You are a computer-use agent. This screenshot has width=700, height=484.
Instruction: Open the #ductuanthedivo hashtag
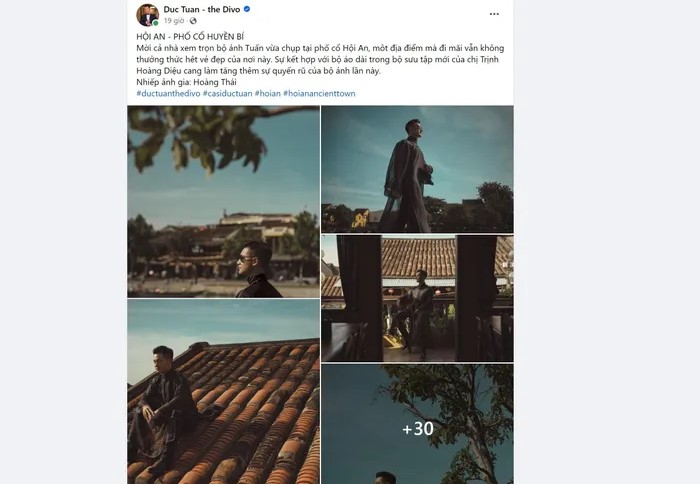168,93
